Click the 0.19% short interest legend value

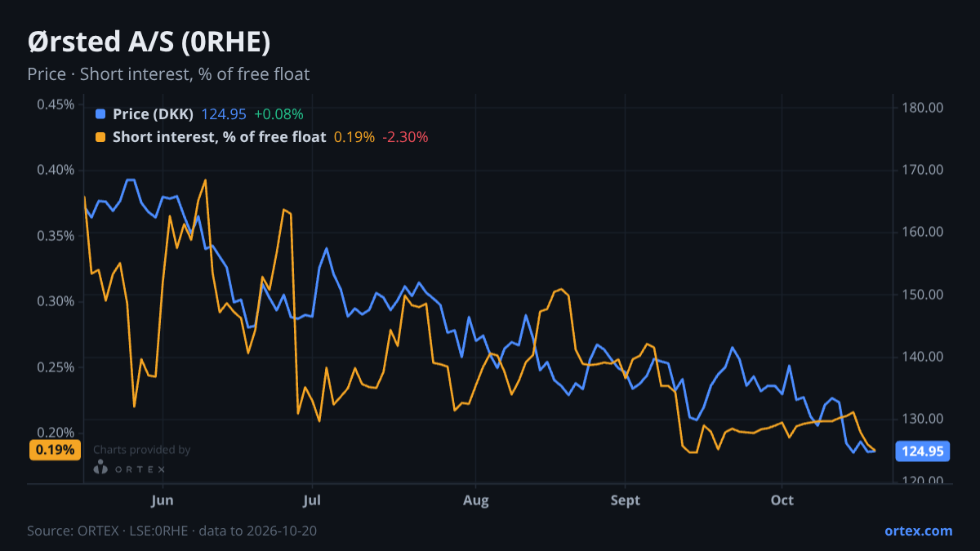pyautogui.click(x=354, y=137)
